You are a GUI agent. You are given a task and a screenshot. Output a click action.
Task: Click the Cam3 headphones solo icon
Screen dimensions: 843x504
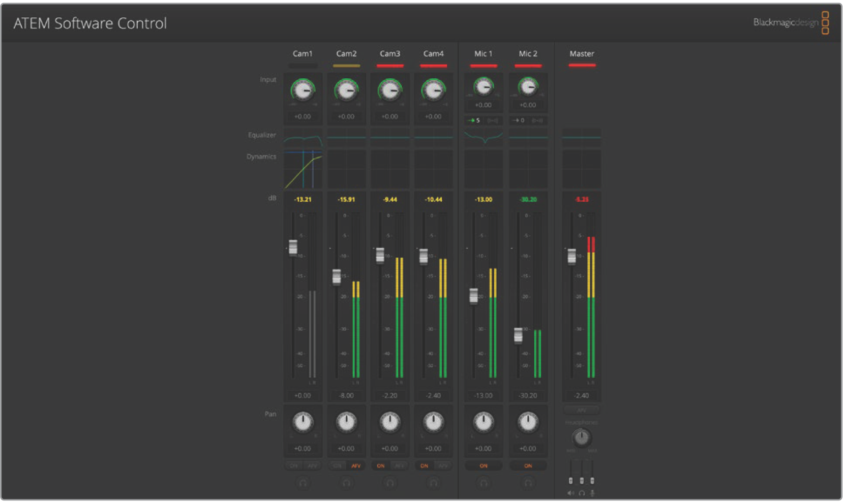(x=390, y=483)
